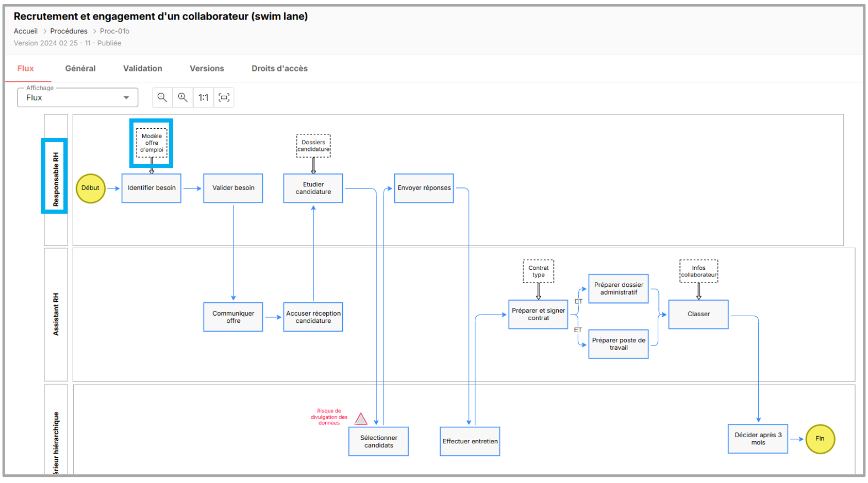Viewport: 868px width, 483px height.
Task: Open the Droits d'accès tab
Action: [x=279, y=68]
